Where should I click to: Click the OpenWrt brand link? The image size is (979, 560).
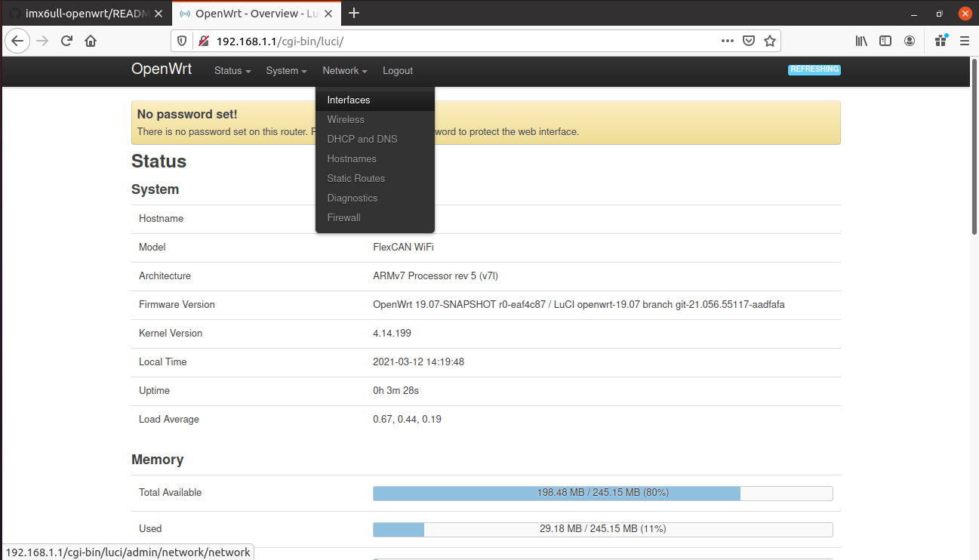click(162, 69)
